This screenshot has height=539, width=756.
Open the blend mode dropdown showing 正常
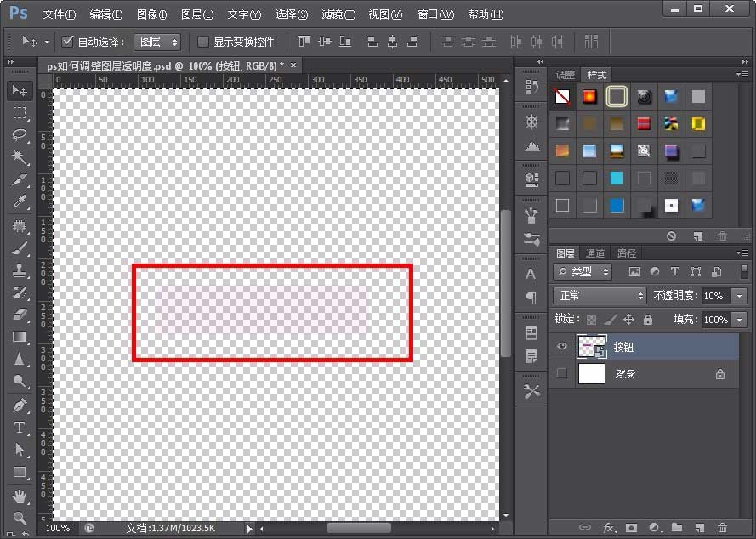600,296
